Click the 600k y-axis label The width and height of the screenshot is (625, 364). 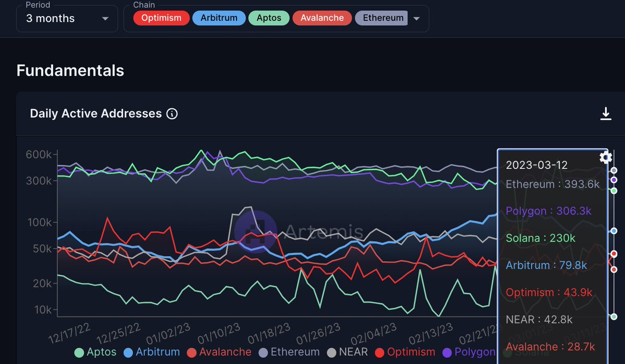coord(39,155)
